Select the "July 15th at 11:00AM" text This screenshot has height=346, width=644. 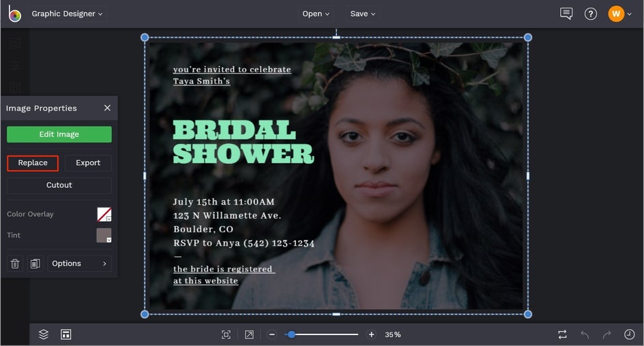pos(224,202)
